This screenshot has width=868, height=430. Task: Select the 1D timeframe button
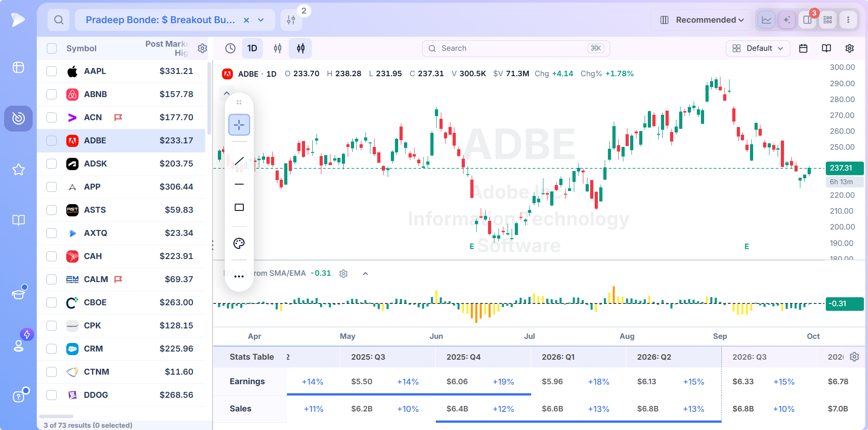252,48
